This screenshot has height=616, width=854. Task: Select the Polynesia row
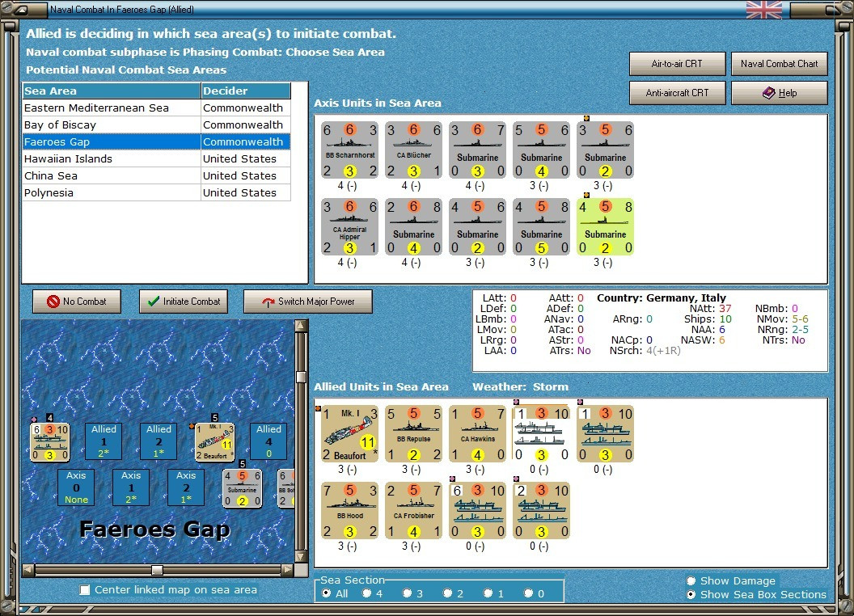click(x=156, y=192)
